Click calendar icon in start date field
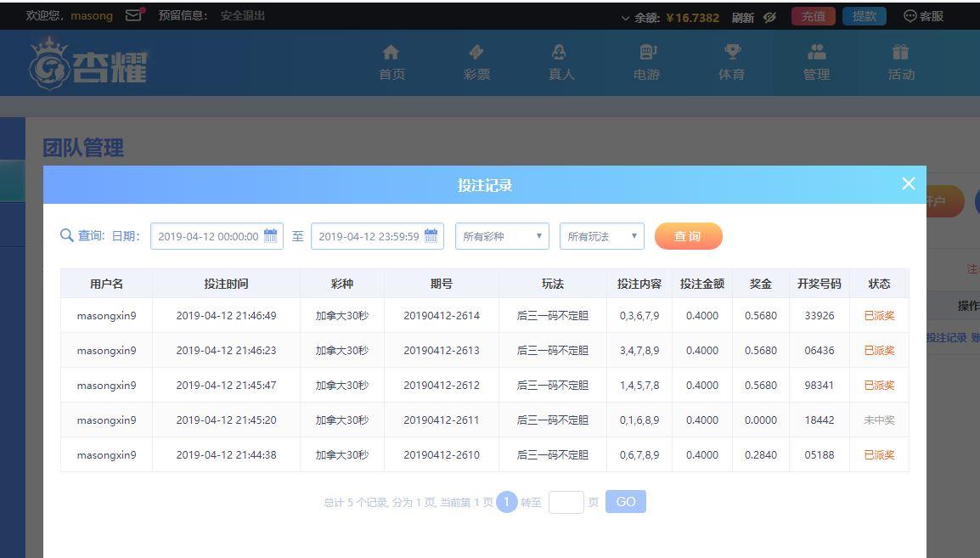 pyautogui.click(x=271, y=236)
